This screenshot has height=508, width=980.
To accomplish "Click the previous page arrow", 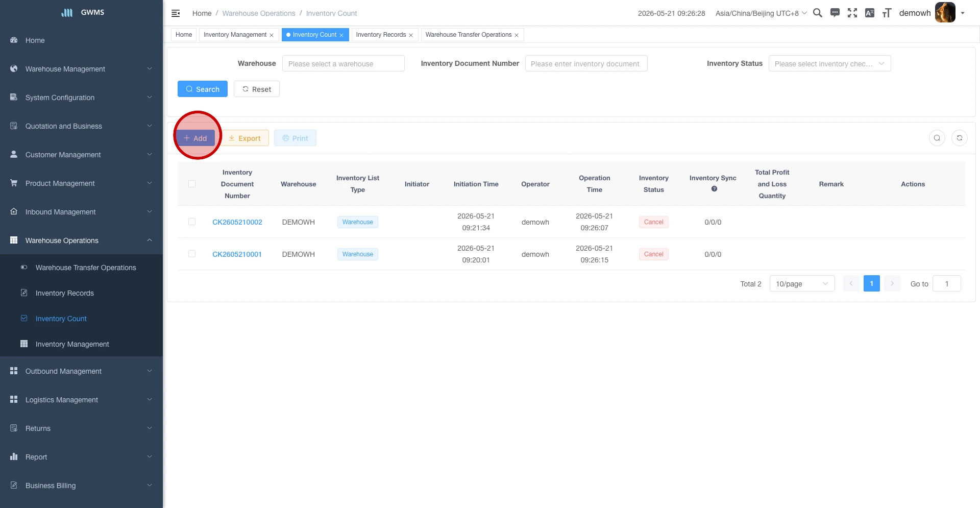I will (x=851, y=283).
